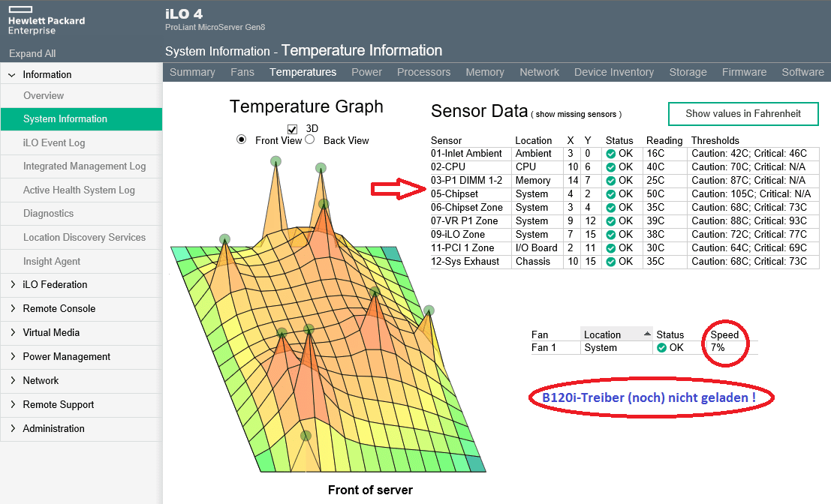Click the I/O Board location cell
This screenshot has width=831, height=504.
(536, 247)
